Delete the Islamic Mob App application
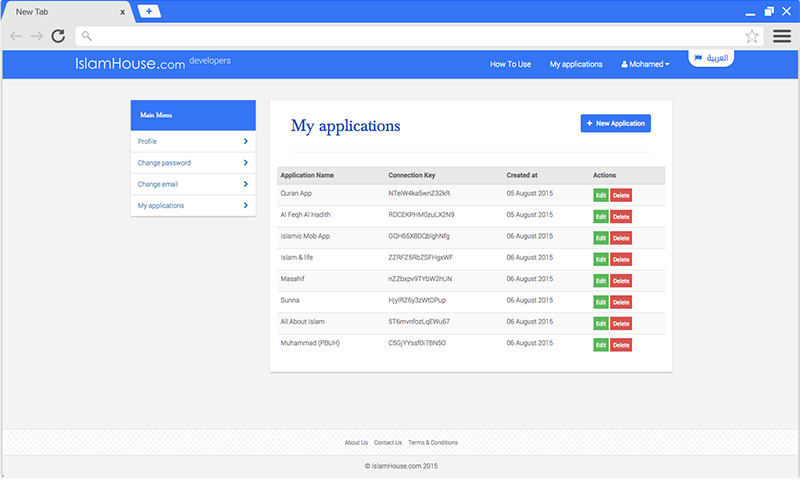The width and height of the screenshot is (800, 480). point(621,238)
